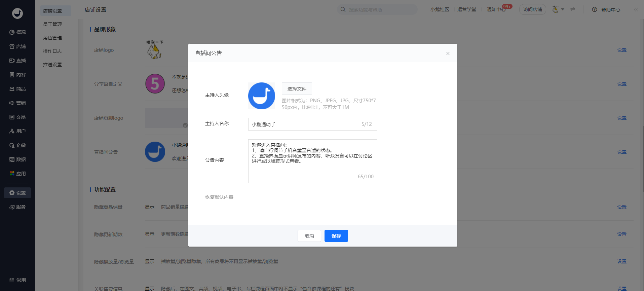644x291 pixels.
Task: Click the search 搜索功能与帮助 box
Action: click(377, 9)
